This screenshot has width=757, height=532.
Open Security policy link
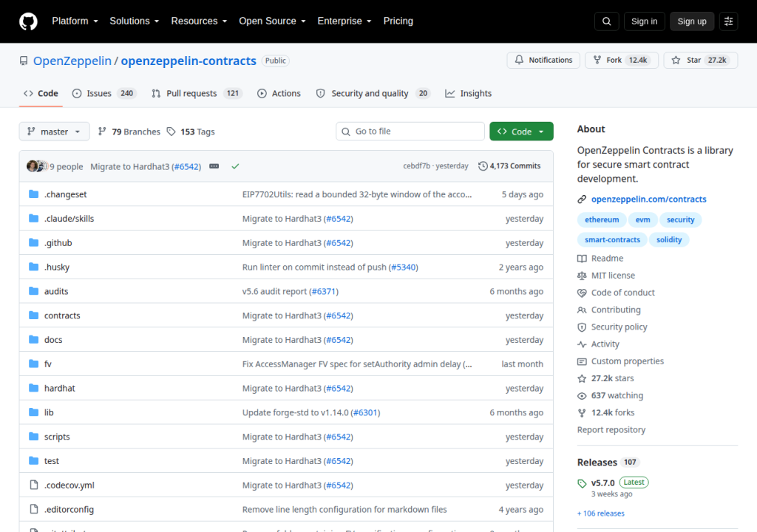tap(612, 327)
